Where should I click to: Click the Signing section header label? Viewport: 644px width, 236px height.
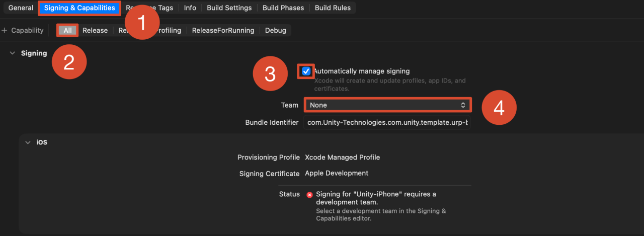34,53
